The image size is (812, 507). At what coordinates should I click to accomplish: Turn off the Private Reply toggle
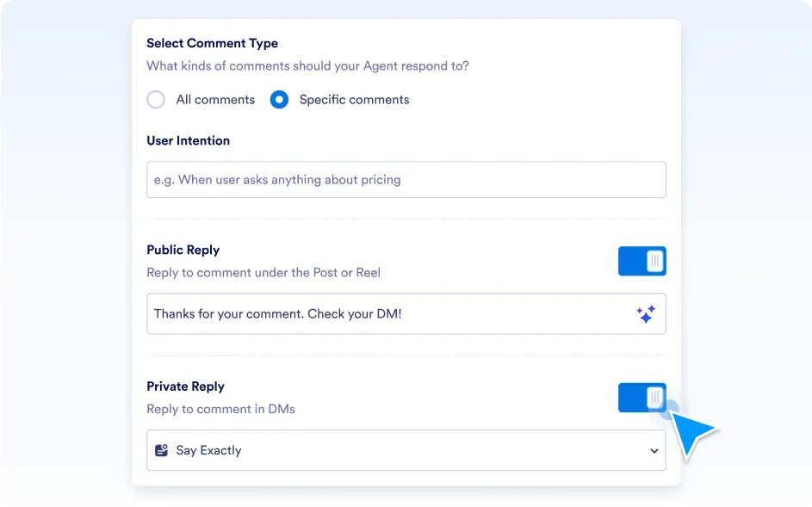(642, 398)
